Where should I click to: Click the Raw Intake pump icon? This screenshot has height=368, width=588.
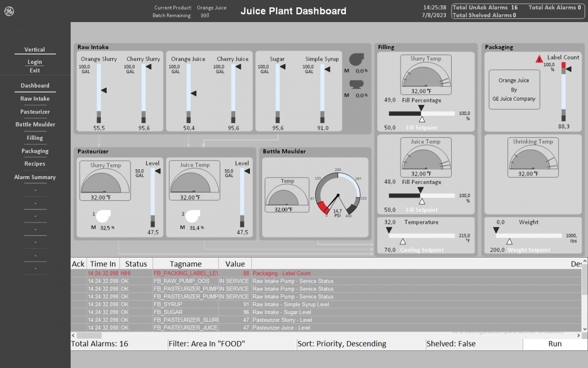tap(356, 59)
